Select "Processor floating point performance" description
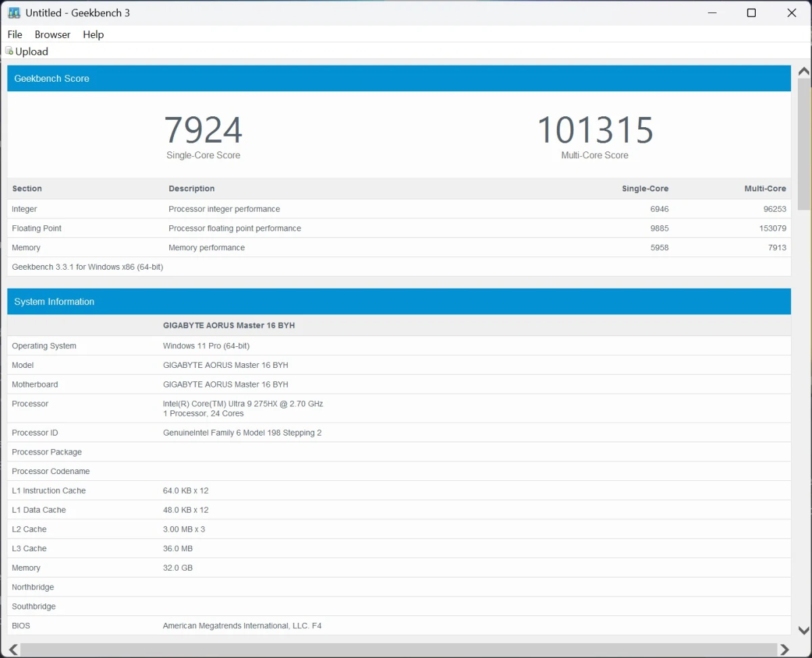Viewport: 812px width, 658px height. point(235,229)
